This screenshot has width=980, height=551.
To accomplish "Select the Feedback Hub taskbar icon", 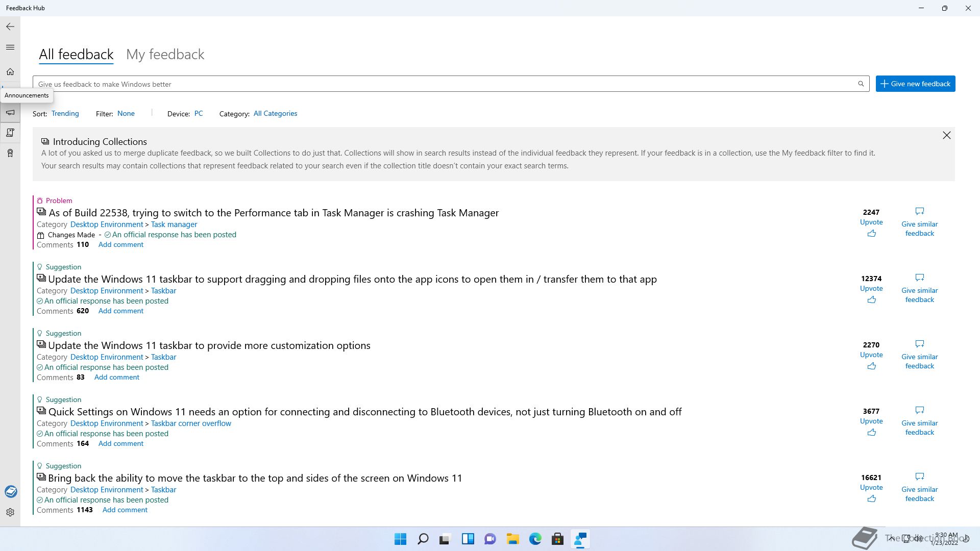I will pos(580,539).
